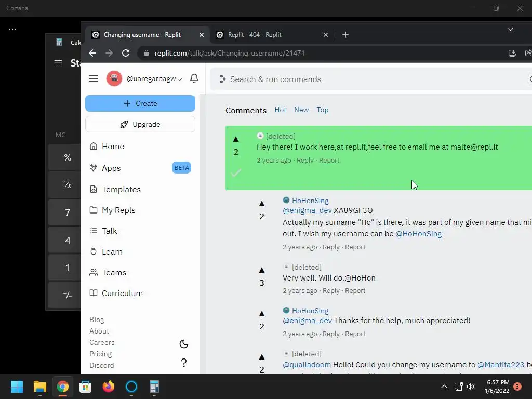Reply to the malte@repl.it comment
The width and height of the screenshot is (532, 399).
(305, 160)
